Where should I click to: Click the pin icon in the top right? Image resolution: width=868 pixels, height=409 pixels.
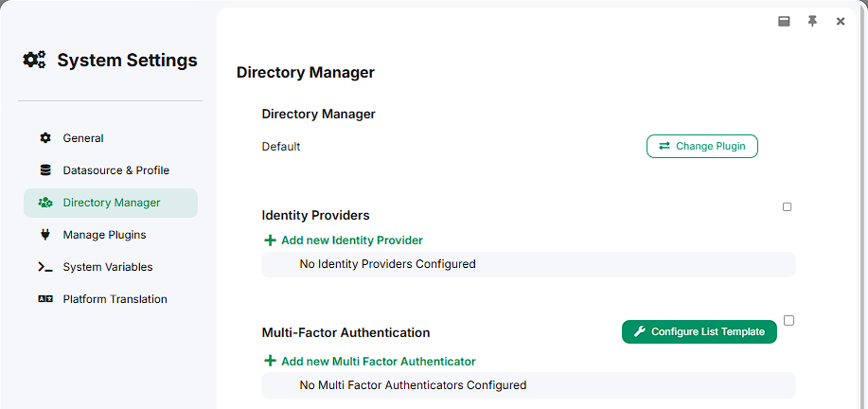(812, 22)
